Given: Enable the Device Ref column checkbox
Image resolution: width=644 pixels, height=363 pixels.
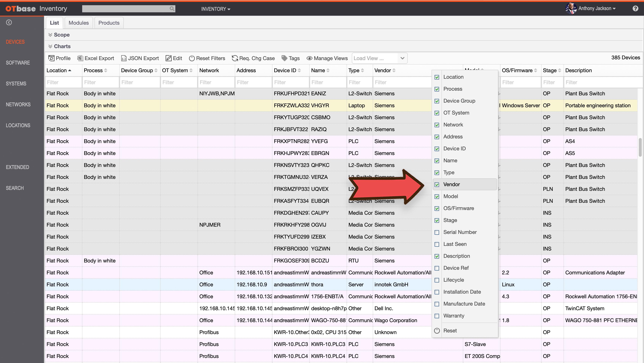Looking at the screenshot, I should tap(437, 268).
